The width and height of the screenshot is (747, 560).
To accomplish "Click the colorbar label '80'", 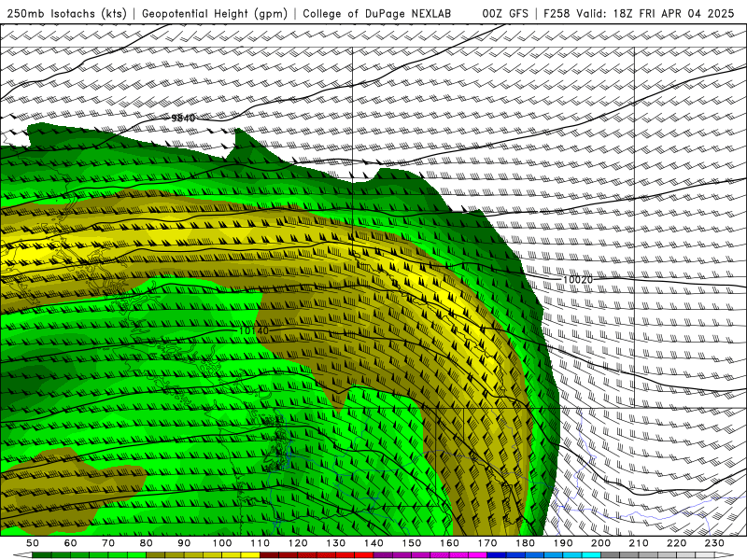I will [x=146, y=543].
